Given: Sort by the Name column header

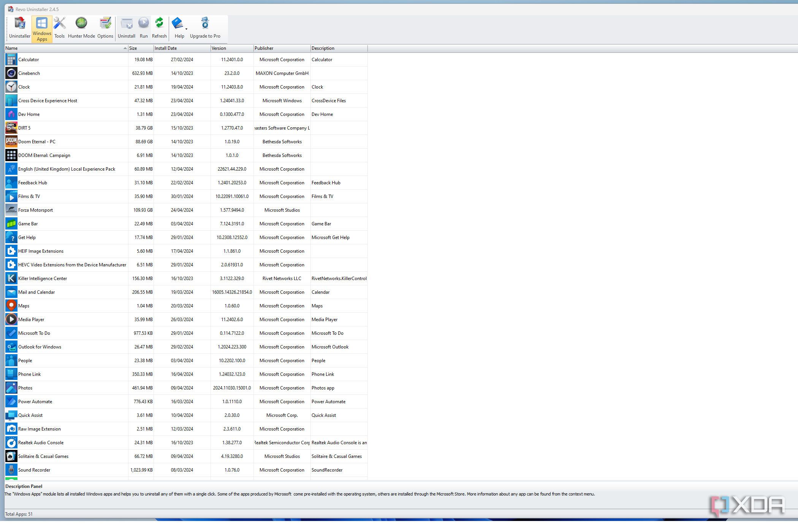Looking at the screenshot, I should pyautogui.click(x=66, y=48).
